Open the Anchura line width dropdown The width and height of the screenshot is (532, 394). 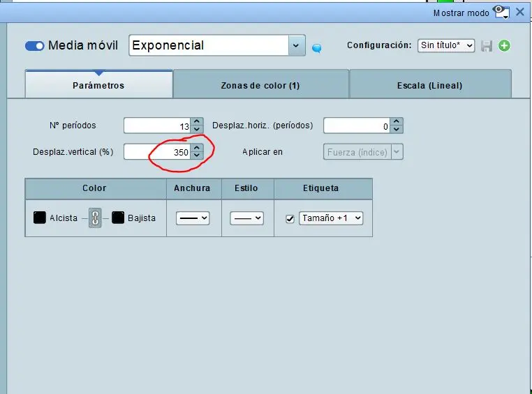click(193, 218)
